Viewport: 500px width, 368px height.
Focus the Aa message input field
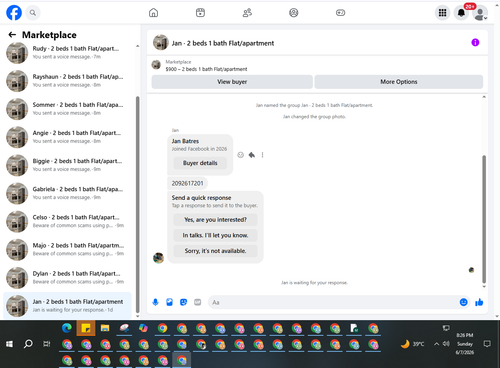(333, 302)
